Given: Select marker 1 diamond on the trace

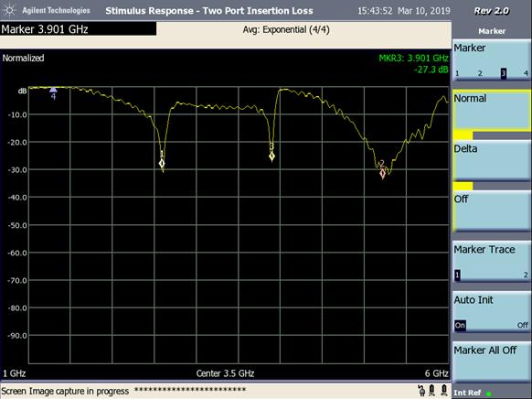Looking at the screenshot, I should tap(162, 164).
